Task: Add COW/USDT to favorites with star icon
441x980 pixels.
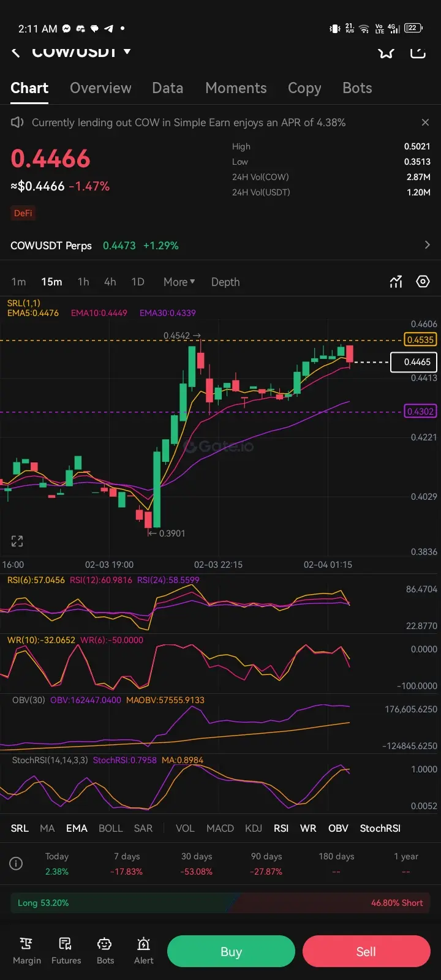Action: point(386,53)
